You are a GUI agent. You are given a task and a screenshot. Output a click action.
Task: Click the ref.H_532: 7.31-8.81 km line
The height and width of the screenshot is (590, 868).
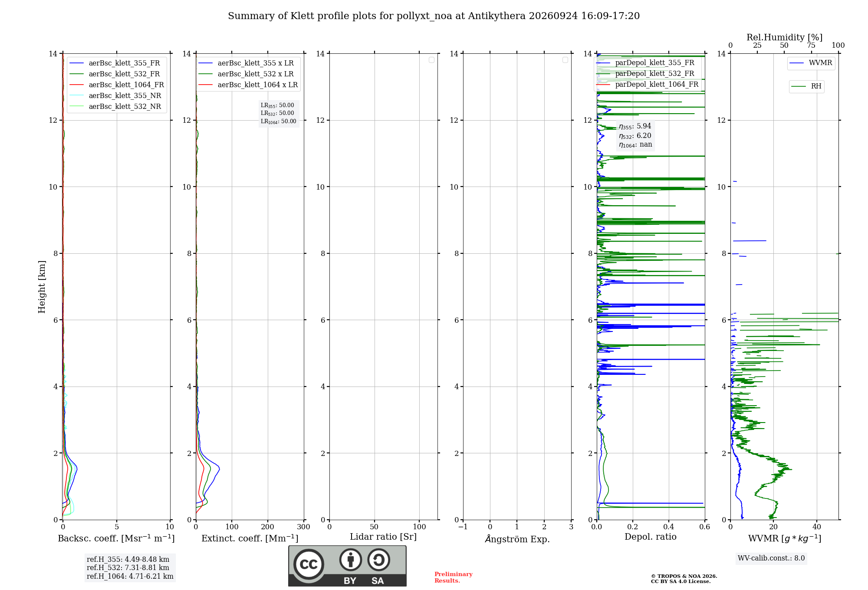pos(128,568)
